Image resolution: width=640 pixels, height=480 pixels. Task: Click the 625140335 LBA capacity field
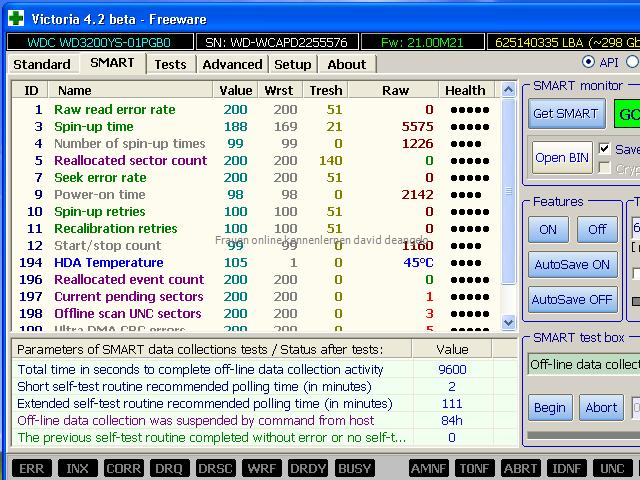pos(563,42)
